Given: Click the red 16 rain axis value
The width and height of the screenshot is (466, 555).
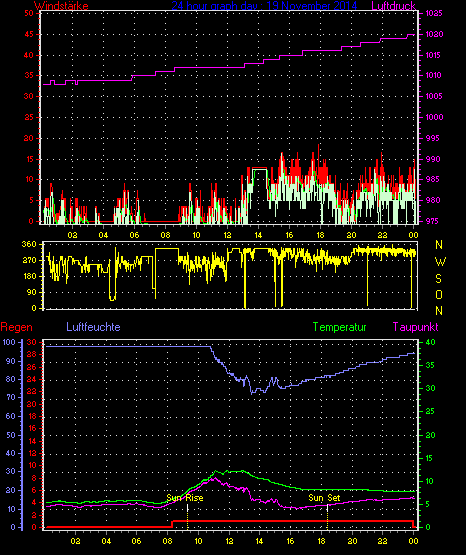Looking at the screenshot, I should 31,428.
